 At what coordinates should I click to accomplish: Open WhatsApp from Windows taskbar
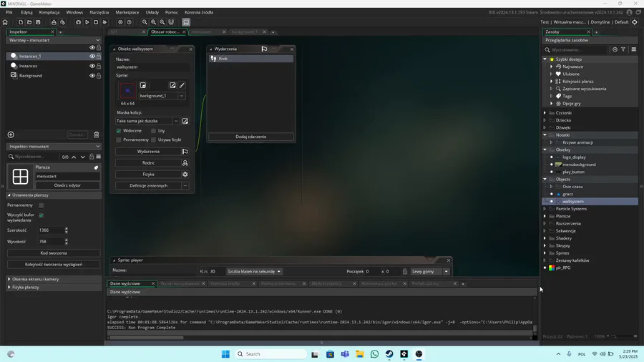click(x=374, y=354)
